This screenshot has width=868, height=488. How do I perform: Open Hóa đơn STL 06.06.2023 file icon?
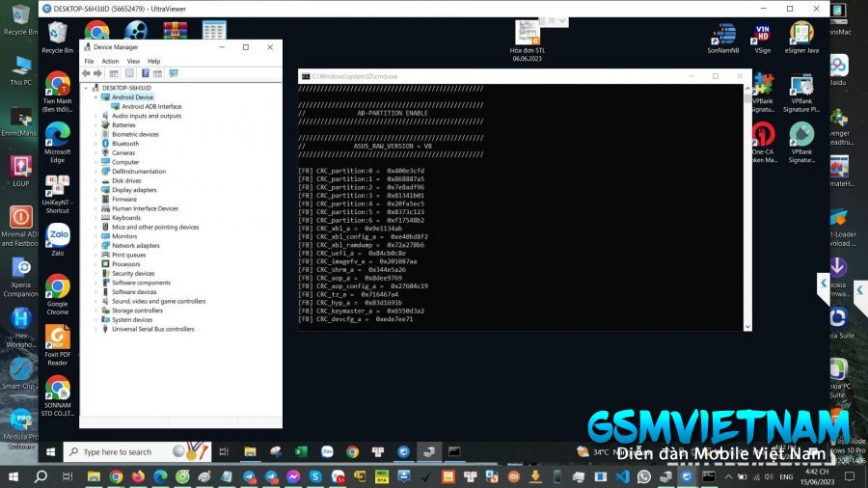527,41
